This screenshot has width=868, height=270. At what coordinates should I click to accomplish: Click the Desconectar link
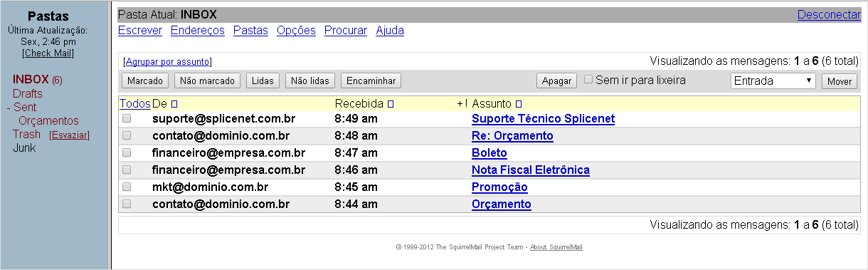(829, 14)
